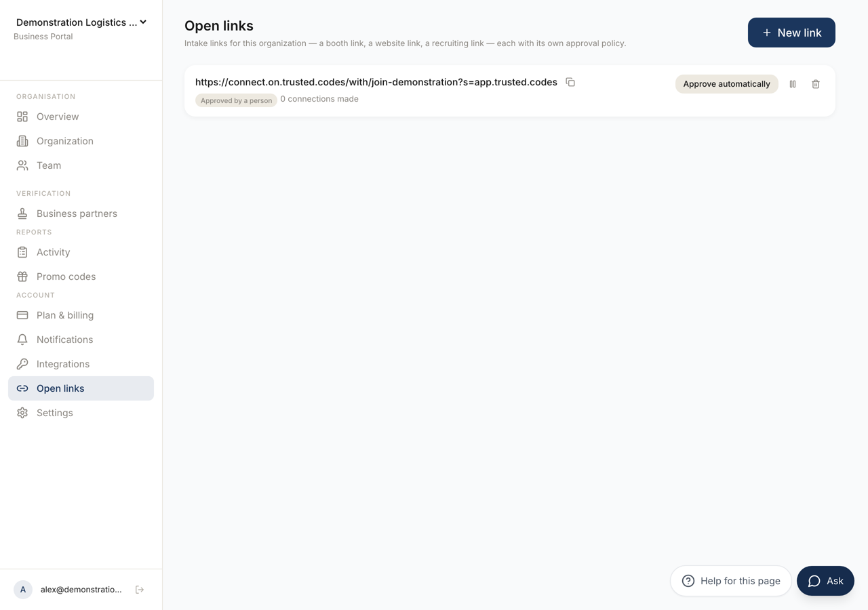Click the New link button
Image resolution: width=868 pixels, height=610 pixels.
point(791,33)
